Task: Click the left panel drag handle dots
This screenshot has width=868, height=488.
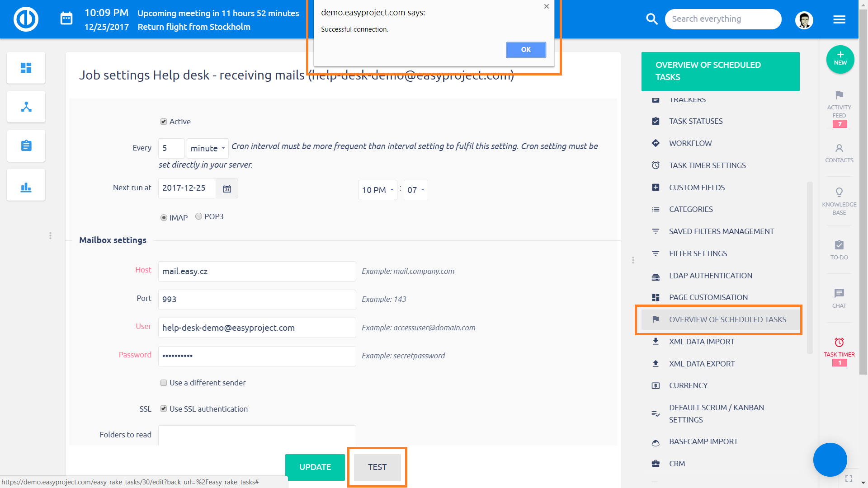Action: click(50, 236)
